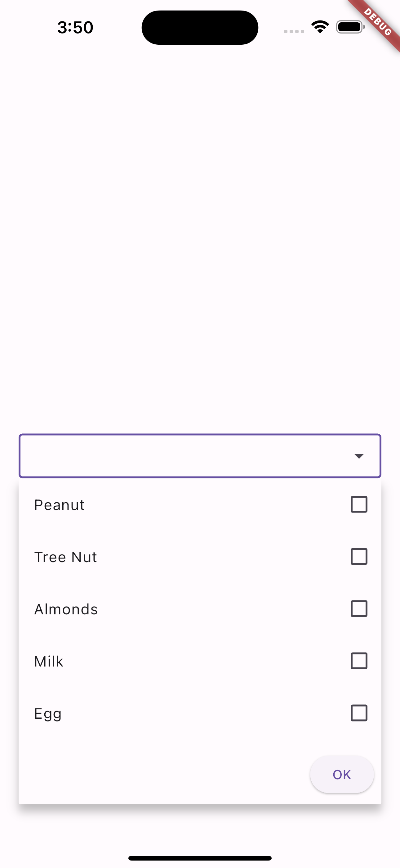Image resolution: width=400 pixels, height=868 pixels.
Task: Check the Peanut checkbox
Action: pyautogui.click(x=359, y=504)
